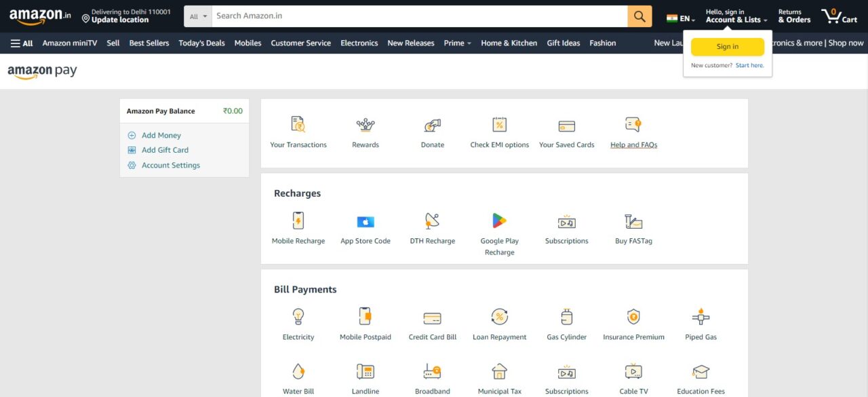Screen dimensions: 868x397
Task: Open the shopping Cart icon
Action: pyautogui.click(x=839, y=16)
